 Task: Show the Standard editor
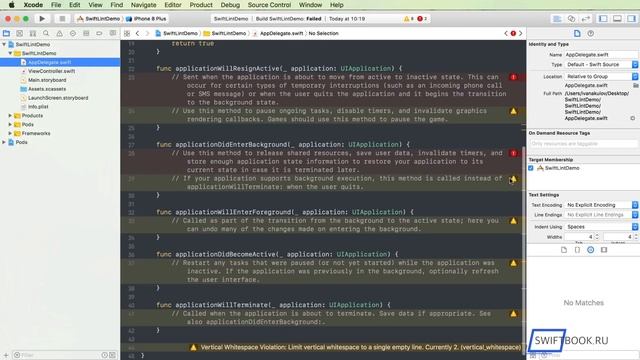(557, 19)
